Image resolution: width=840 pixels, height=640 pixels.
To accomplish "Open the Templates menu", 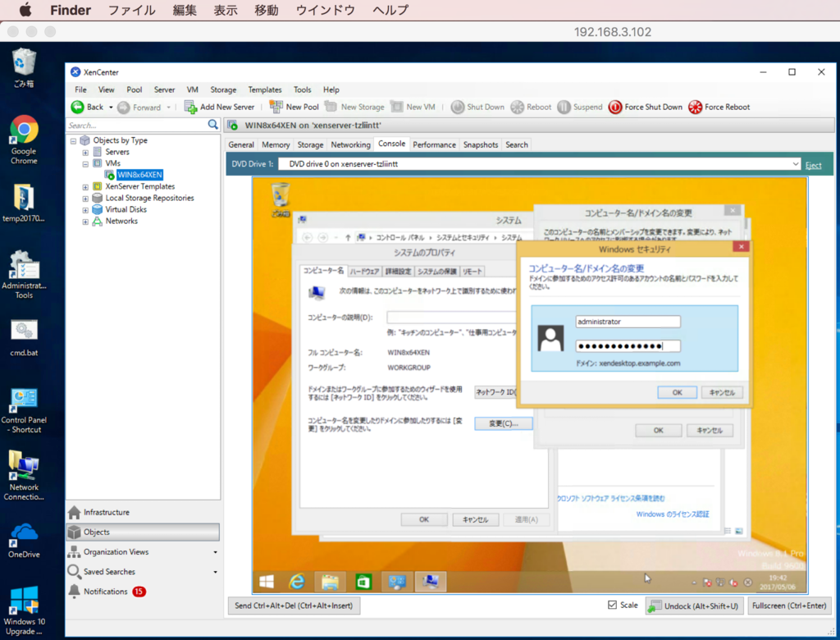I will [265, 89].
